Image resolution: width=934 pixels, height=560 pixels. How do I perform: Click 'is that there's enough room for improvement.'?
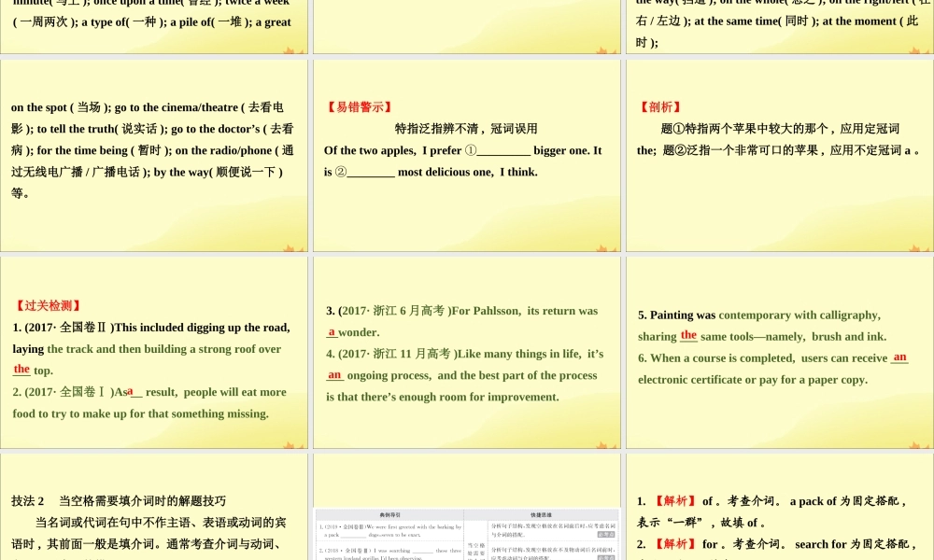pos(443,397)
